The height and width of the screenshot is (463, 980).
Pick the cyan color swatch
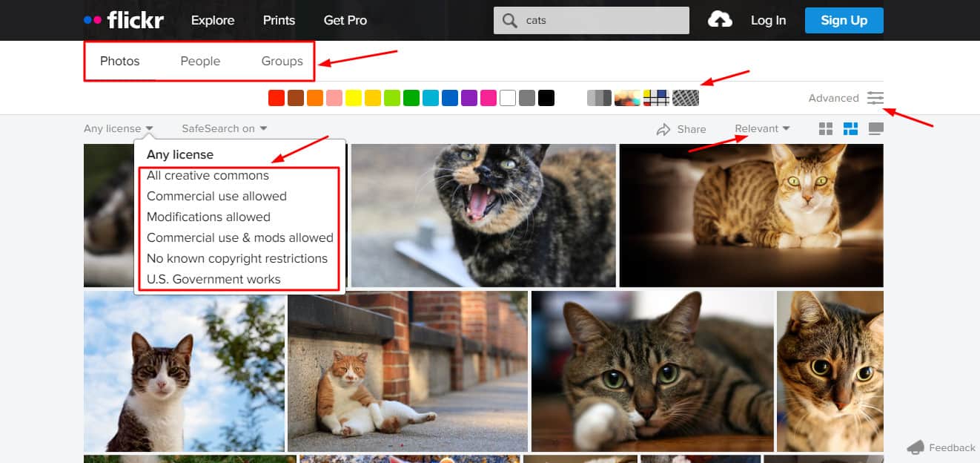pyautogui.click(x=431, y=98)
